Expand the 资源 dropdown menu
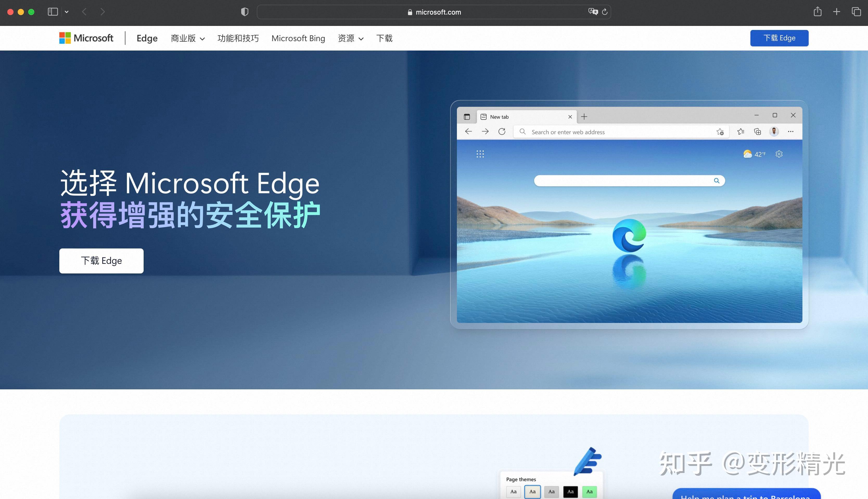This screenshot has width=868, height=499. point(351,38)
